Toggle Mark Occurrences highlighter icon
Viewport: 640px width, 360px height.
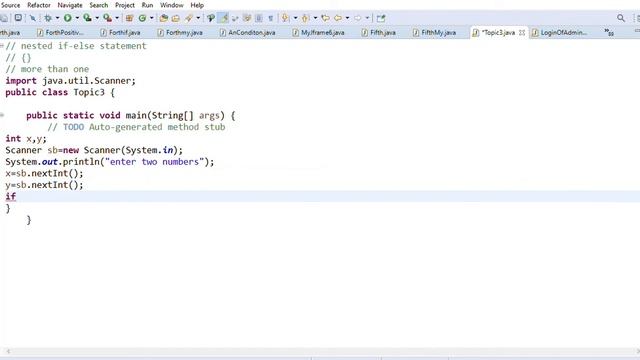click(224, 18)
